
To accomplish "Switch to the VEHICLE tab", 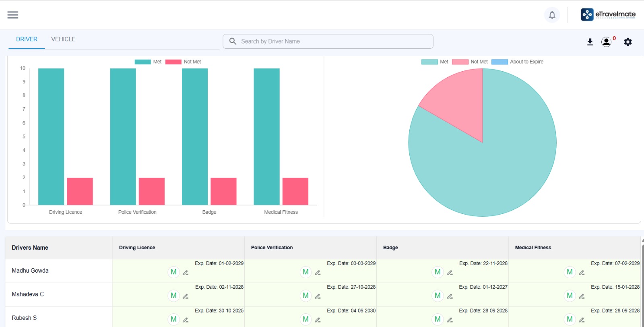I will click(63, 39).
